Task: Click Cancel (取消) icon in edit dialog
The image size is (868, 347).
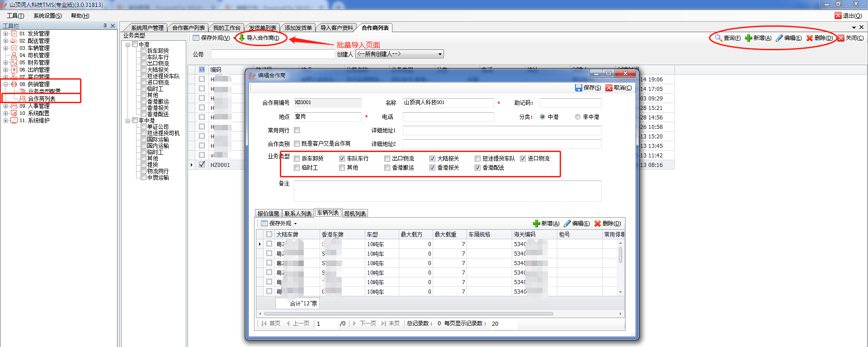Action: (x=609, y=88)
